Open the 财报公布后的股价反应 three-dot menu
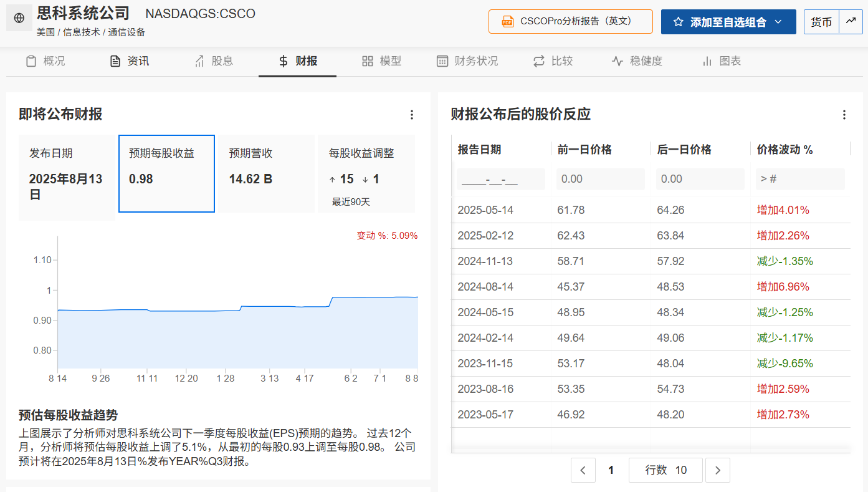 click(844, 115)
